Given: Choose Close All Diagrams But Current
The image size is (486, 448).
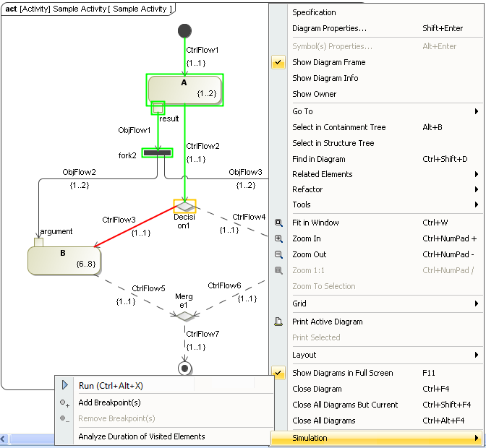Looking at the screenshot, I should click(x=345, y=405).
